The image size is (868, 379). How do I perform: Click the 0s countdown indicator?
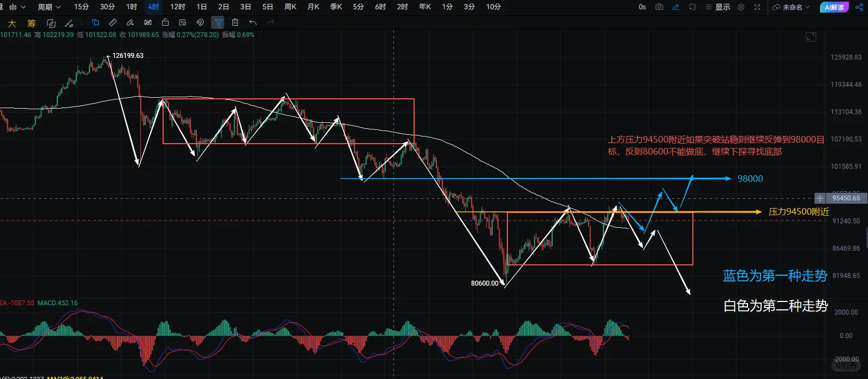pos(642,7)
